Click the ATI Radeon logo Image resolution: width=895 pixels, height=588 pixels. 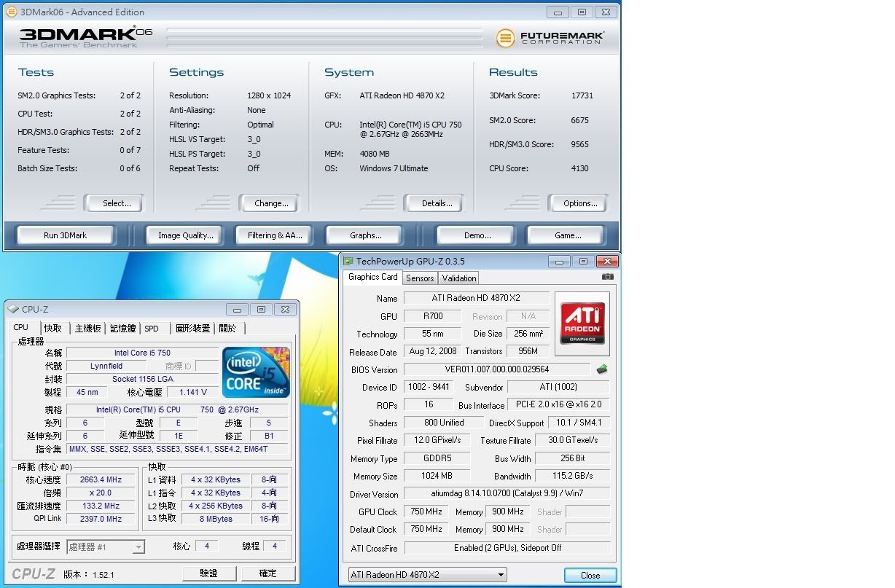[582, 324]
